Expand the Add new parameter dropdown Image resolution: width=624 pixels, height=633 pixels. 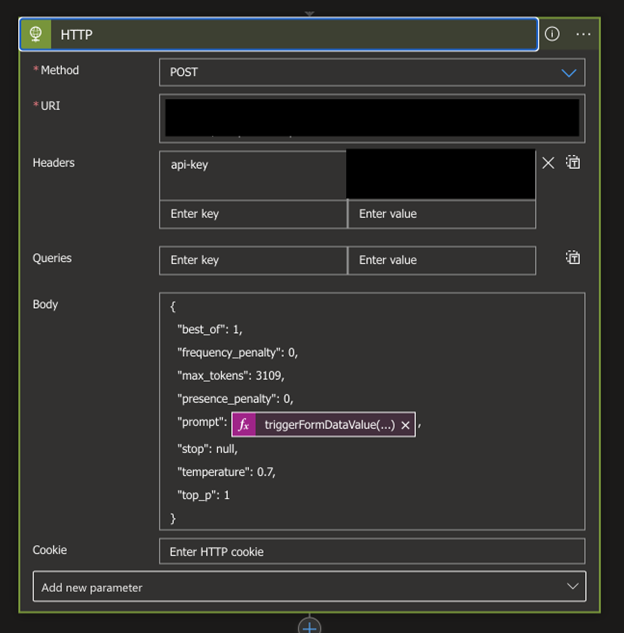click(x=309, y=587)
